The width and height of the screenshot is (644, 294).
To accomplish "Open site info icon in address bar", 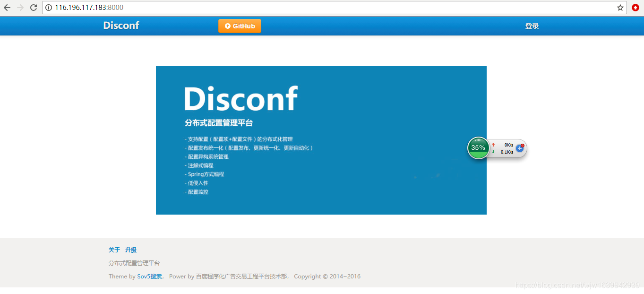I will [49, 8].
